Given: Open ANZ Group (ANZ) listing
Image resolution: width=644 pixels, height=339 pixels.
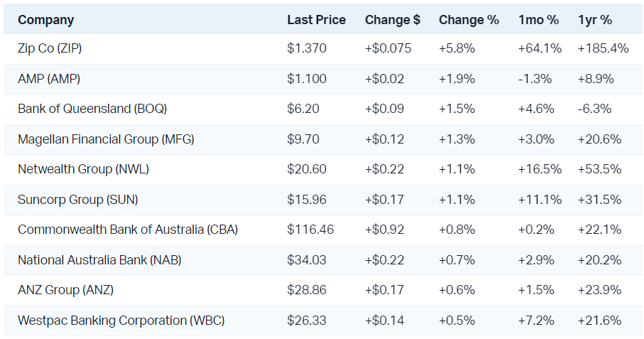Looking at the screenshot, I should point(65,290).
